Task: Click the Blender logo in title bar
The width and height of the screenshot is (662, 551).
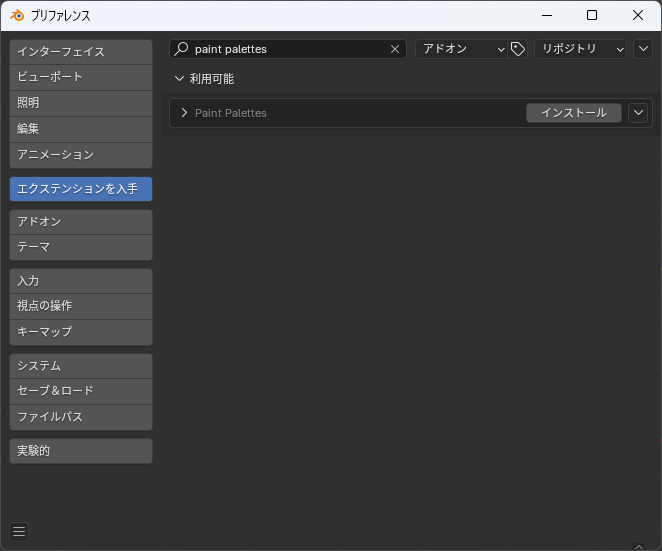Action: click(17, 16)
